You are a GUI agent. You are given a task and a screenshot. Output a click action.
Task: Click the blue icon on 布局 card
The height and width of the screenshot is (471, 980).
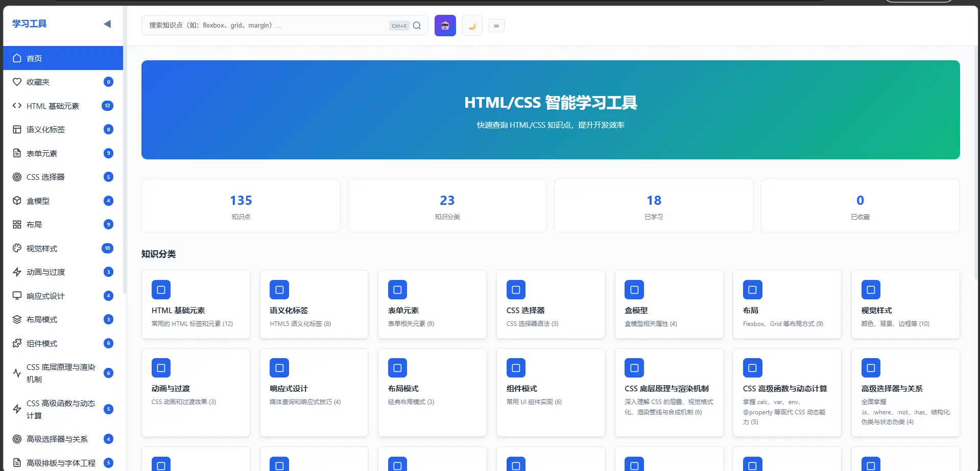752,290
